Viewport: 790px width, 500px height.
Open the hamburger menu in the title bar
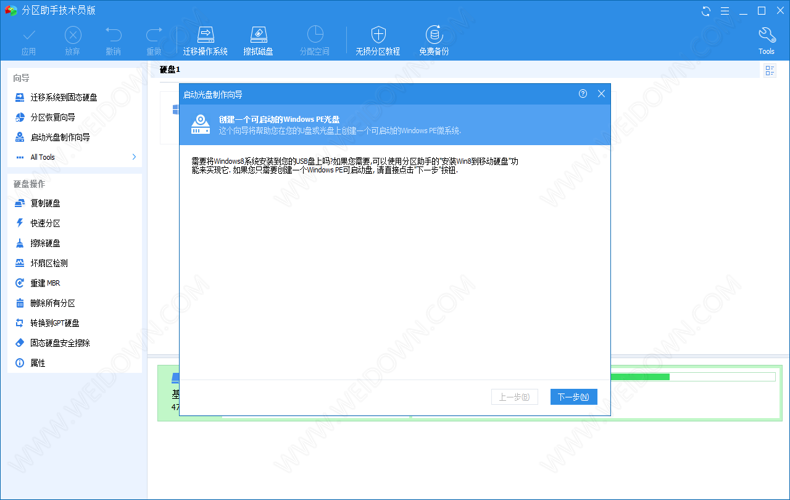coord(724,10)
